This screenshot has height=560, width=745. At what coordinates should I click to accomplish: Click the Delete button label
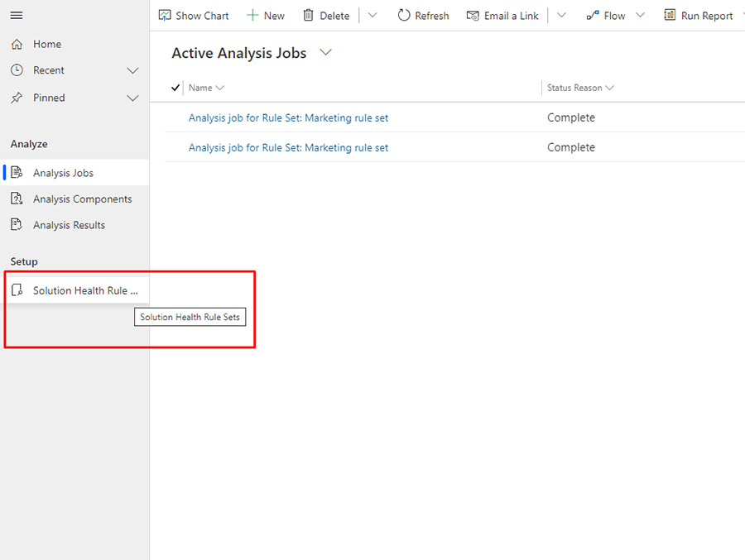click(x=334, y=16)
